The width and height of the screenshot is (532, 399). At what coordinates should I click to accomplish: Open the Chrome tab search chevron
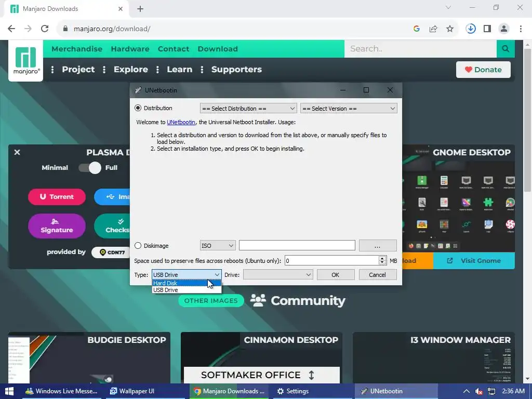click(x=448, y=7)
